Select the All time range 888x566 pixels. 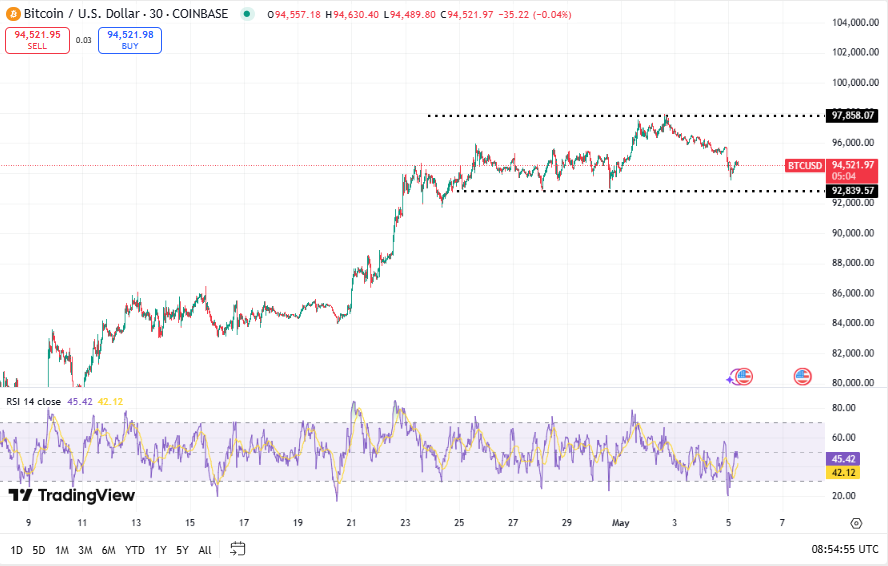pyautogui.click(x=204, y=550)
